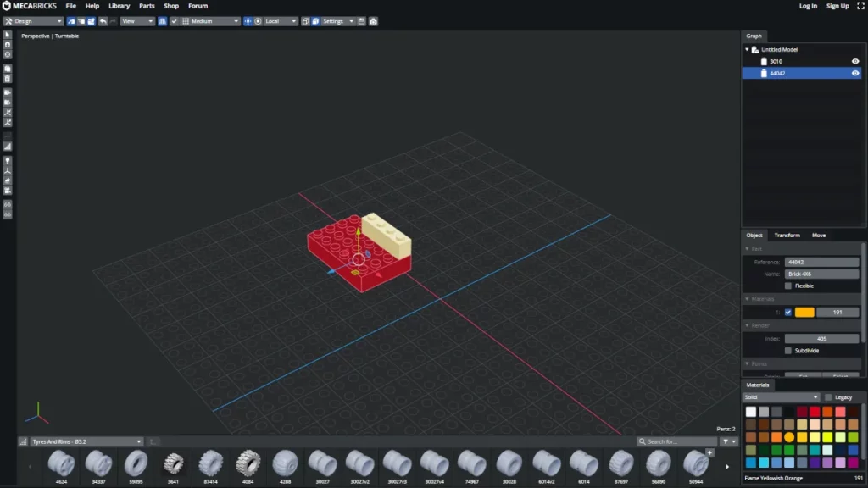
Task: Open the Tyres And Rims category dropdown
Action: click(x=86, y=441)
